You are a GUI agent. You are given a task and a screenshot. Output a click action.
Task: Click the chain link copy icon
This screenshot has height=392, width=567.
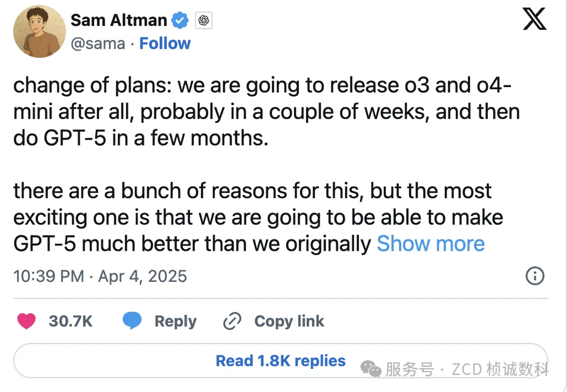click(x=231, y=321)
